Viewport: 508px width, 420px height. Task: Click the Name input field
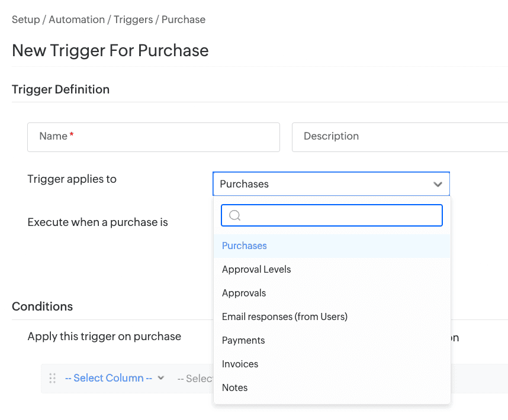(x=153, y=137)
